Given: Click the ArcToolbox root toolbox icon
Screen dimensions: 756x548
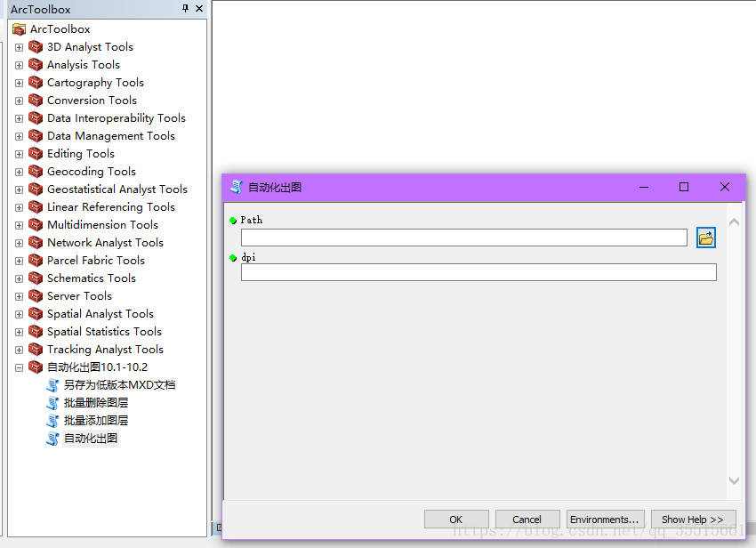Looking at the screenshot, I should 19,29.
